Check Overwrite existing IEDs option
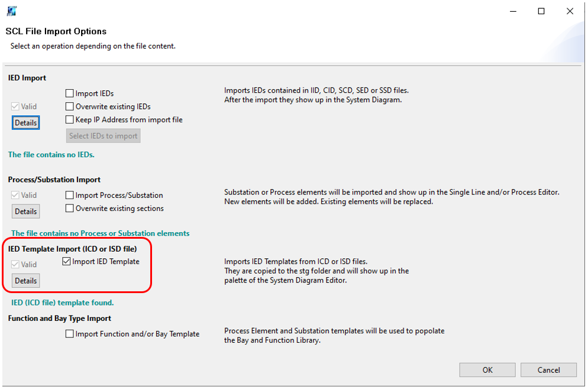The height and width of the screenshot is (390, 588). click(x=70, y=107)
